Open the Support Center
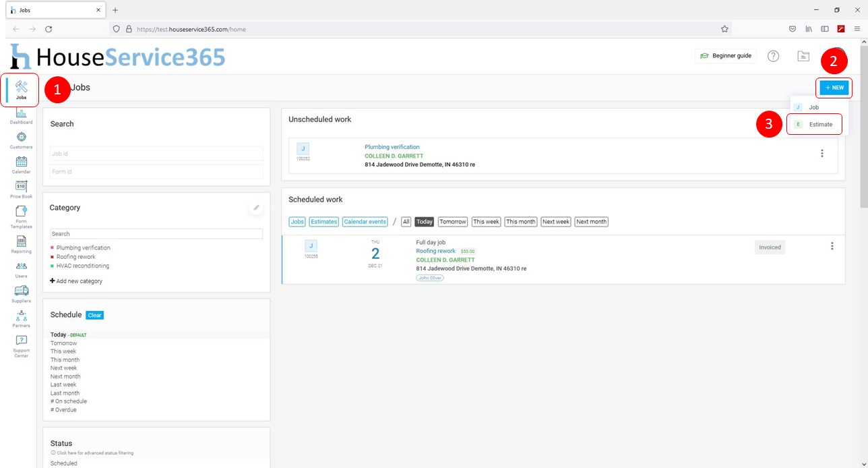Image resolution: width=868 pixels, height=468 pixels. [x=22, y=347]
